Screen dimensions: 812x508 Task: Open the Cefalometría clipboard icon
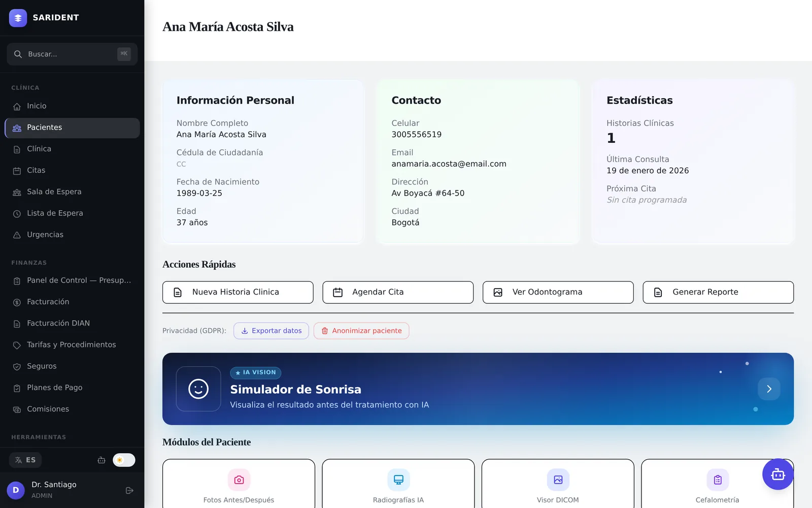pyautogui.click(x=718, y=480)
